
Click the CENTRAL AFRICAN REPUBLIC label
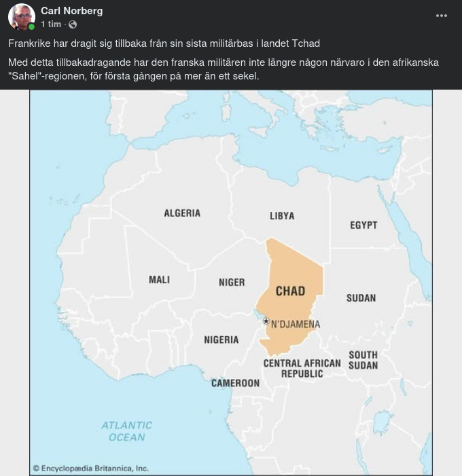click(x=302, y=368)
